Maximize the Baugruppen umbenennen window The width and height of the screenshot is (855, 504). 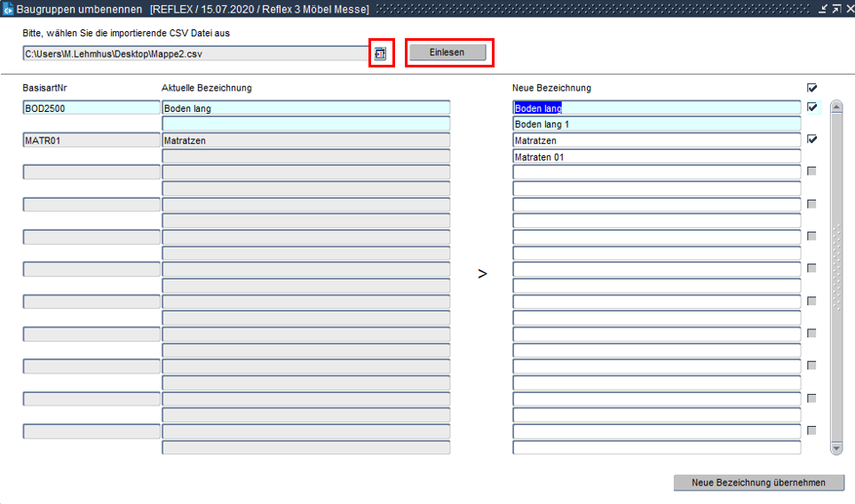click(835, 8)
